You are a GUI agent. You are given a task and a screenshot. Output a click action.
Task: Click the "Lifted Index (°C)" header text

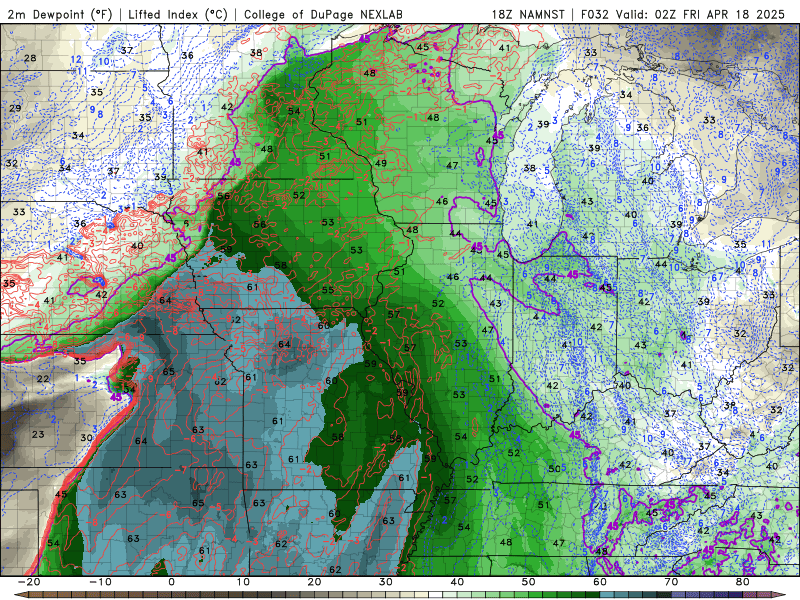coord(178,15)
